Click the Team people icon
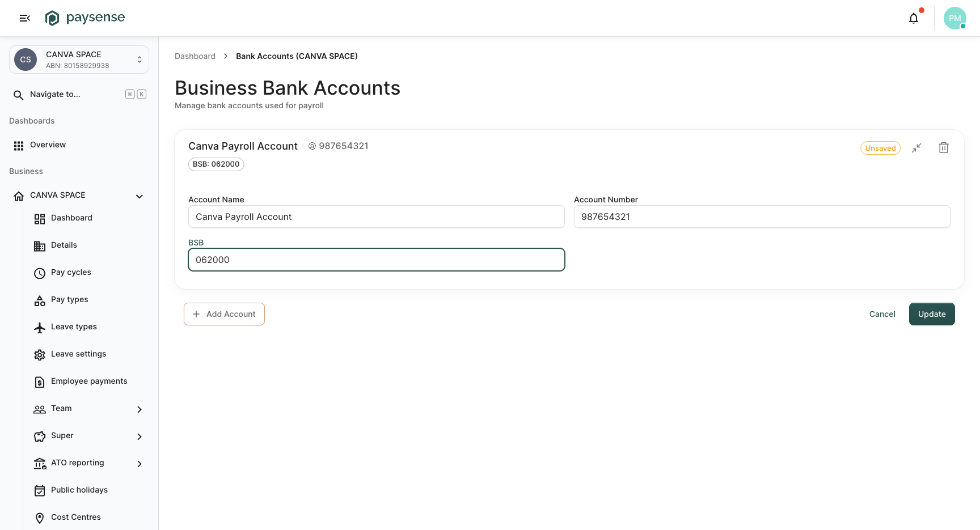The width and height of the screenshot is (980, 530). 40,409
